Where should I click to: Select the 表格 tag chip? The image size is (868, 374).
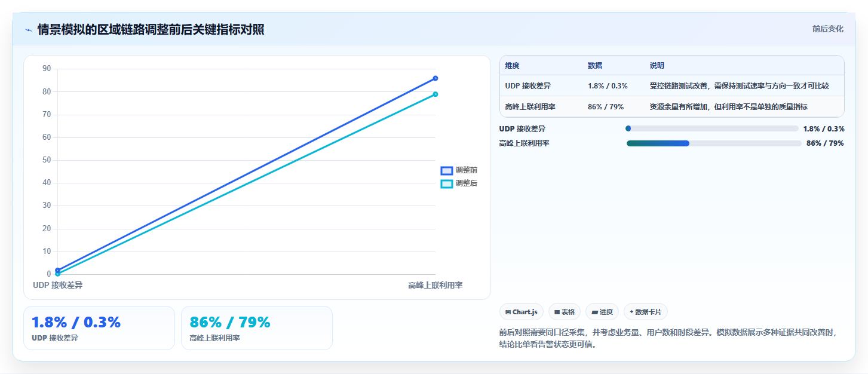point(565,312)
